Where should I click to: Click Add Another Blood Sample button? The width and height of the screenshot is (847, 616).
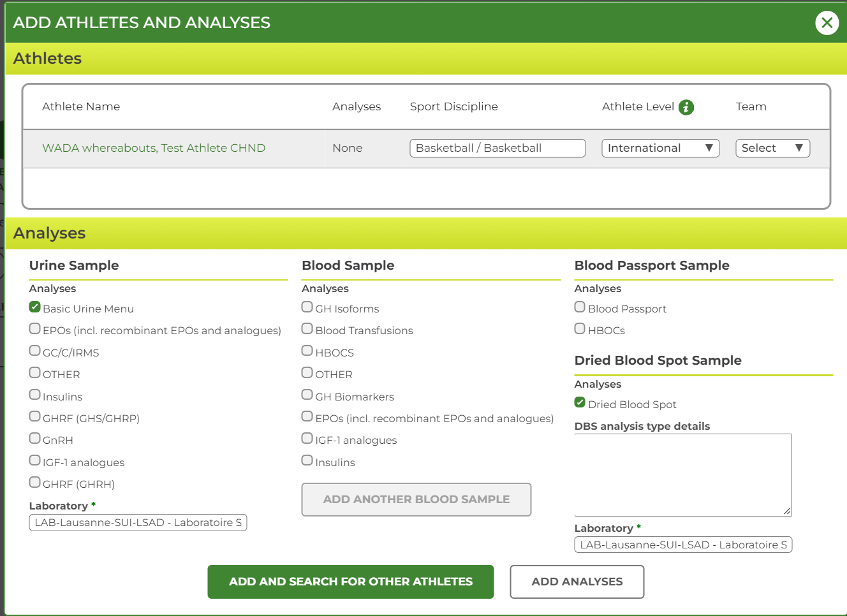(416, 499)
